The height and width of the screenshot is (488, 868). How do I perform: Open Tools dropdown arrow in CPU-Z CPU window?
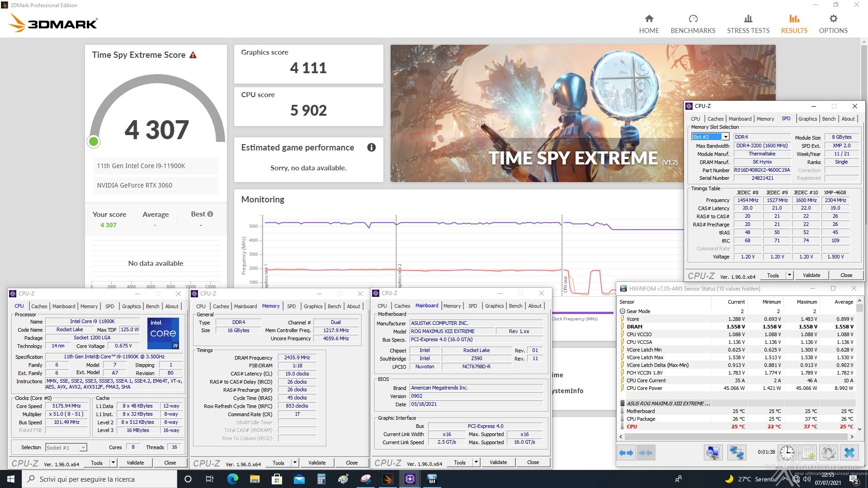(113, 463)
